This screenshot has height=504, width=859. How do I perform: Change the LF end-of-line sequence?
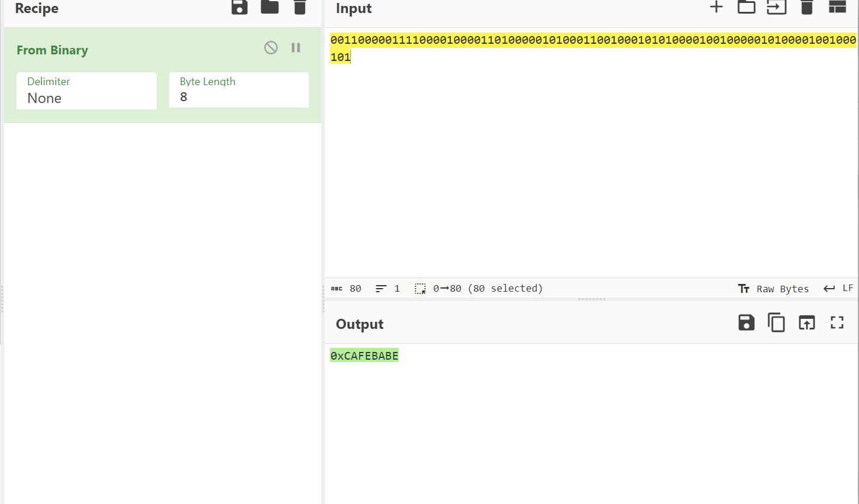coord(839,288)
